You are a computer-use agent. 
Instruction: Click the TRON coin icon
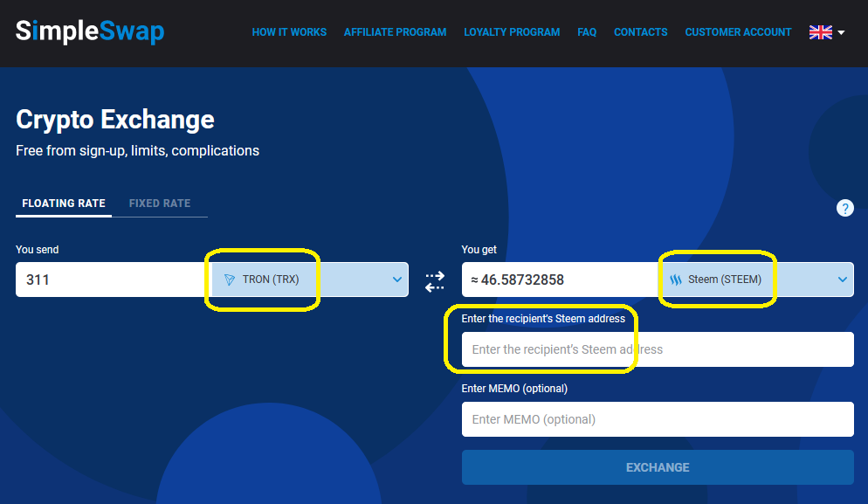coord(229,280)
